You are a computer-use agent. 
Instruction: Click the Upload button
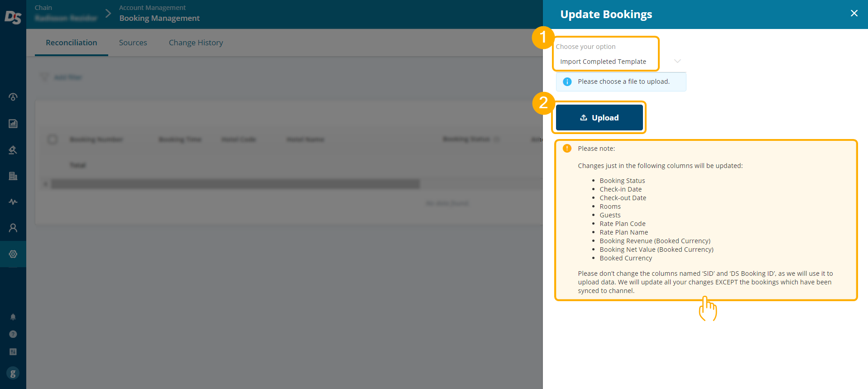pos(599,118)
